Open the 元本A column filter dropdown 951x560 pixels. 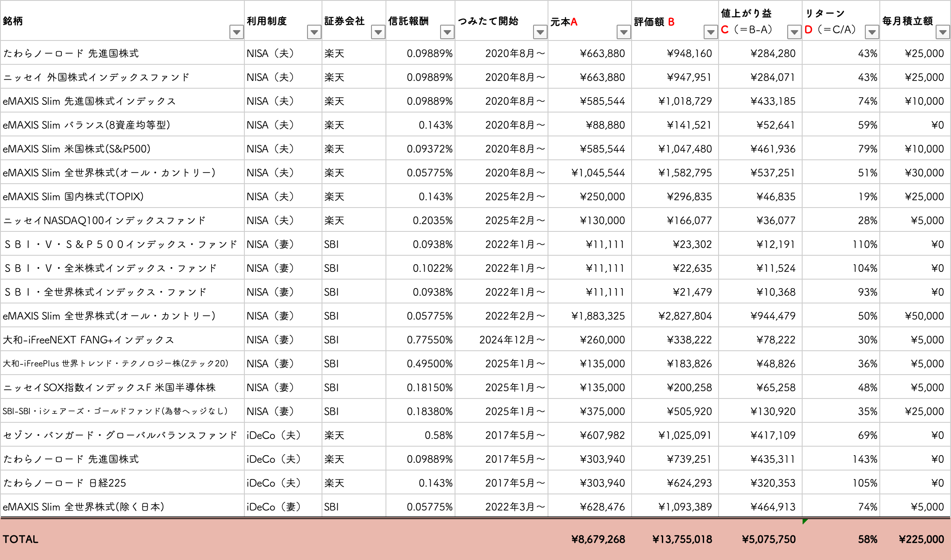tap(623, 32)
